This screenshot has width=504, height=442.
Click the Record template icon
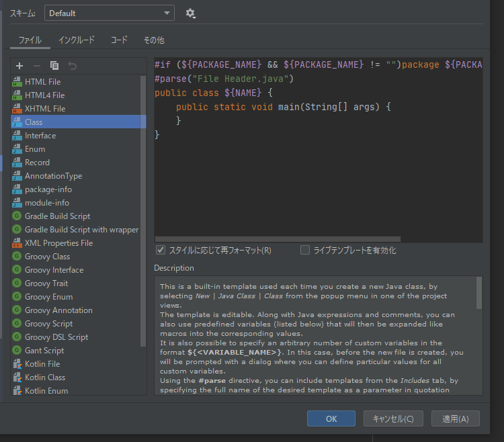pyautogui.click(x=17, y=163)
